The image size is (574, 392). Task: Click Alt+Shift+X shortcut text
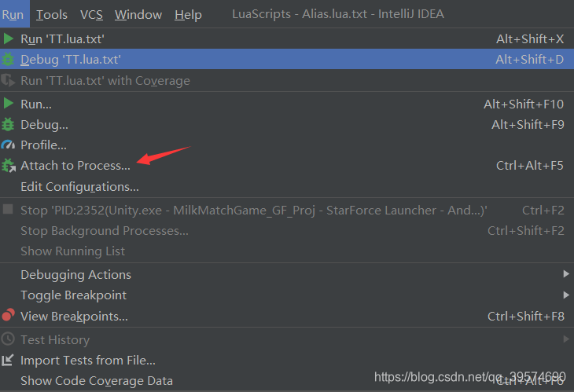530,38
